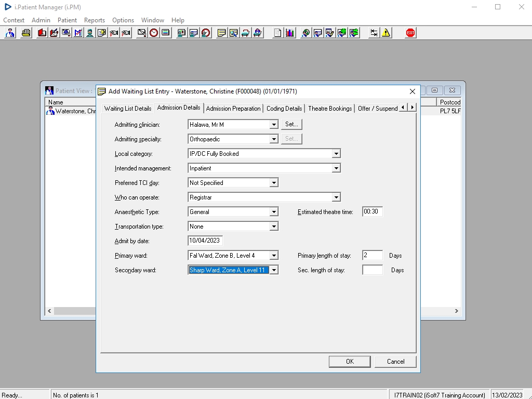Image resolution: width=532 pixels, height=399 pixels.
Task: Open the Context menu
Action: coord(14,20)
